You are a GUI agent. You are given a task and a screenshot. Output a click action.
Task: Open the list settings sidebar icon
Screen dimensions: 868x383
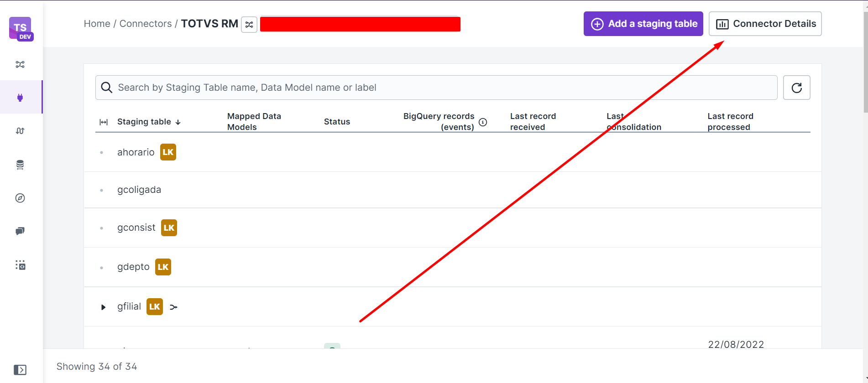click(20, 265)
